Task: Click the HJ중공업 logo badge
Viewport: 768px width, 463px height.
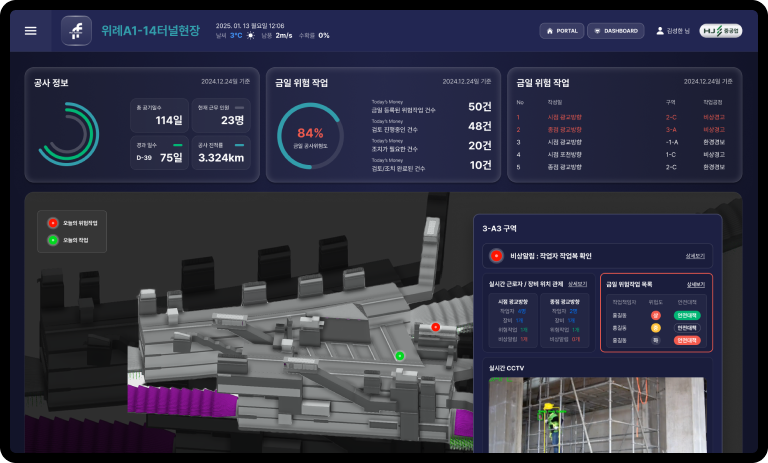Action: [x=720, y=31]
